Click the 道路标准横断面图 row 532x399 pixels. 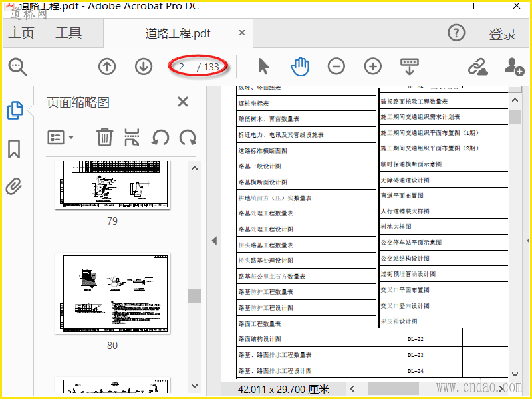303,150
